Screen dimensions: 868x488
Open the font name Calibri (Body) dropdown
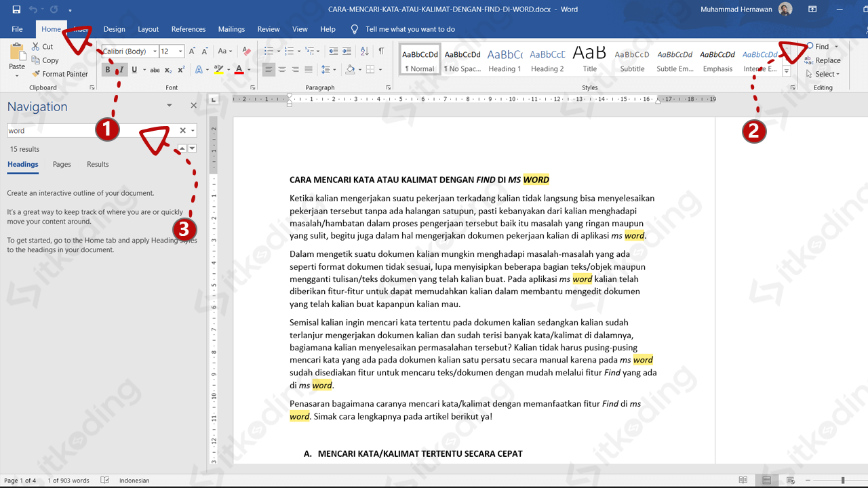(x=155, y=52)
